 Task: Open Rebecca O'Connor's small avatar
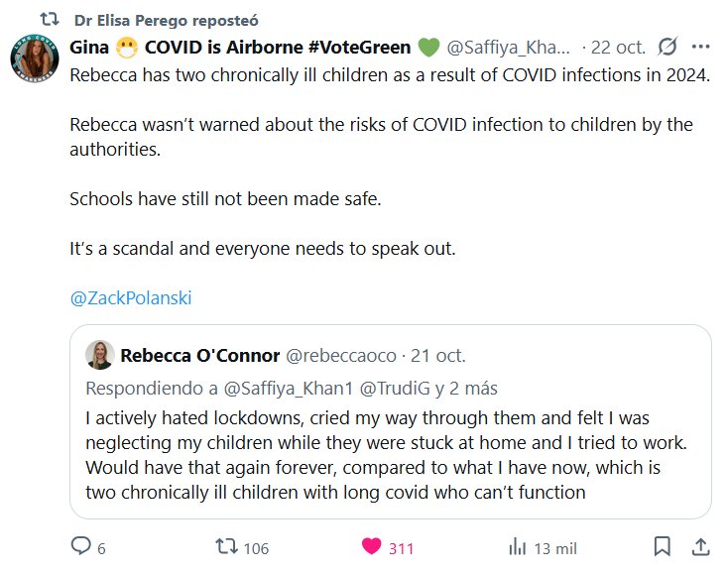tap(99, 355)
